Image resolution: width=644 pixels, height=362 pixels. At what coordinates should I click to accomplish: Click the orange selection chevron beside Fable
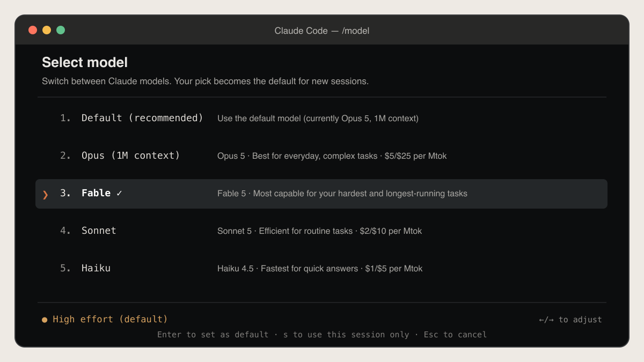coord(45,194)
